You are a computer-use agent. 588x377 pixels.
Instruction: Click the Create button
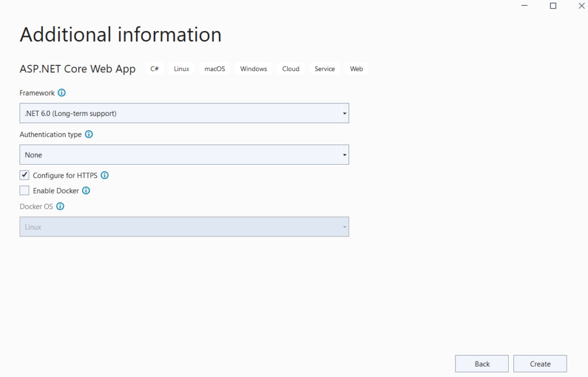540,364
